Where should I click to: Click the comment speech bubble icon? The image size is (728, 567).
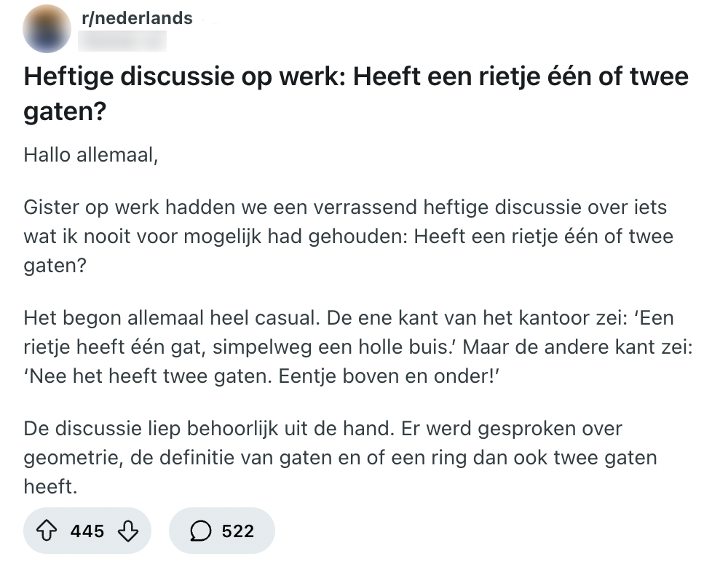click(x=200, y=531)
